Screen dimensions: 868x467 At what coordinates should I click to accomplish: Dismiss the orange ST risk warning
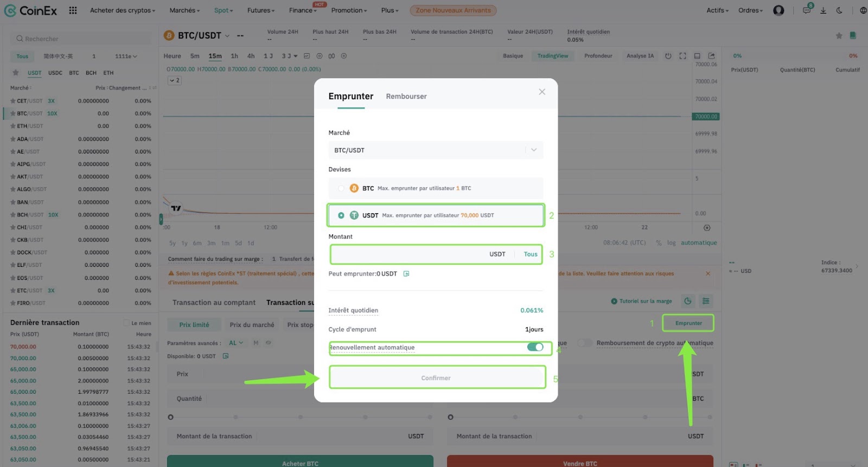coord(708,273)
